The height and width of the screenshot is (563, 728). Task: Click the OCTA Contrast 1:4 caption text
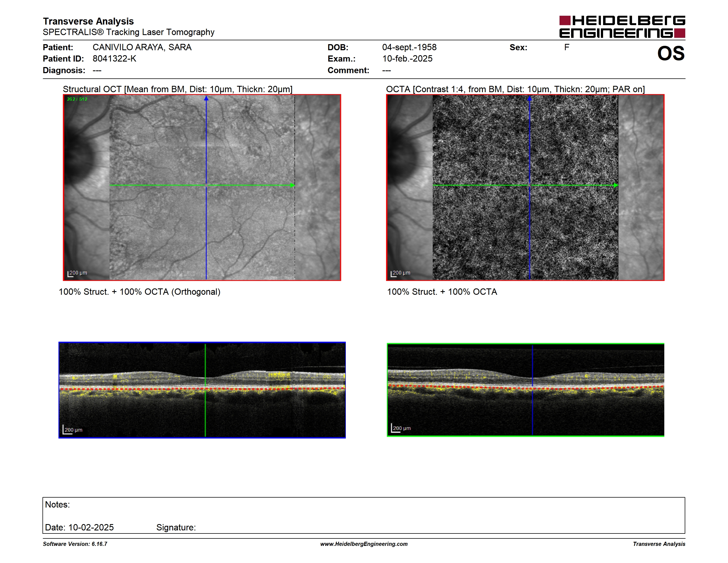(515, 89)
